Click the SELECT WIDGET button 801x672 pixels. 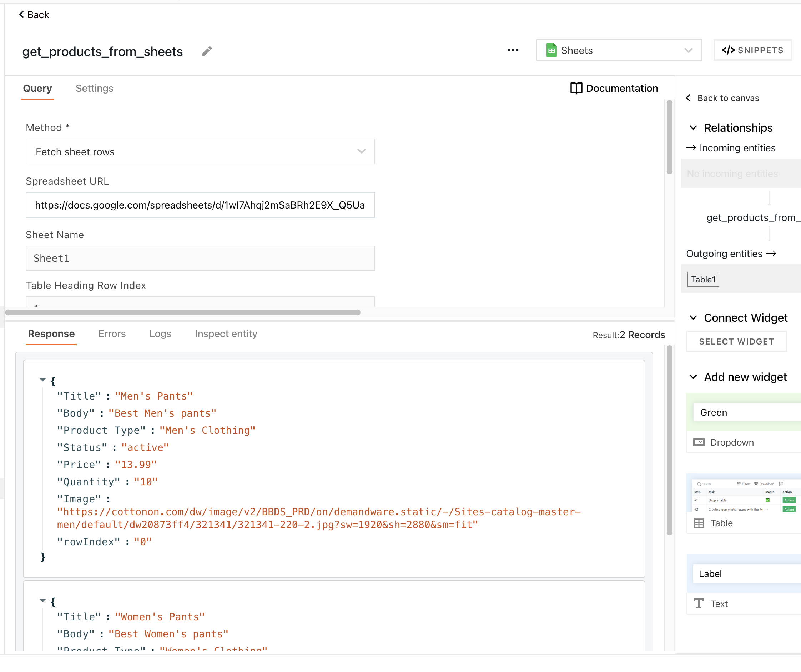[736, 341]
